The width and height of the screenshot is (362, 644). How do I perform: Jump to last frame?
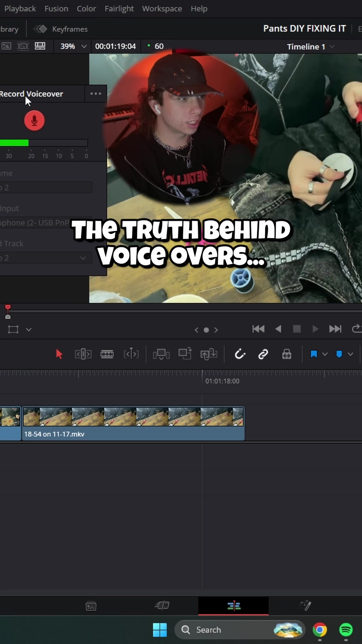(335, 329)
